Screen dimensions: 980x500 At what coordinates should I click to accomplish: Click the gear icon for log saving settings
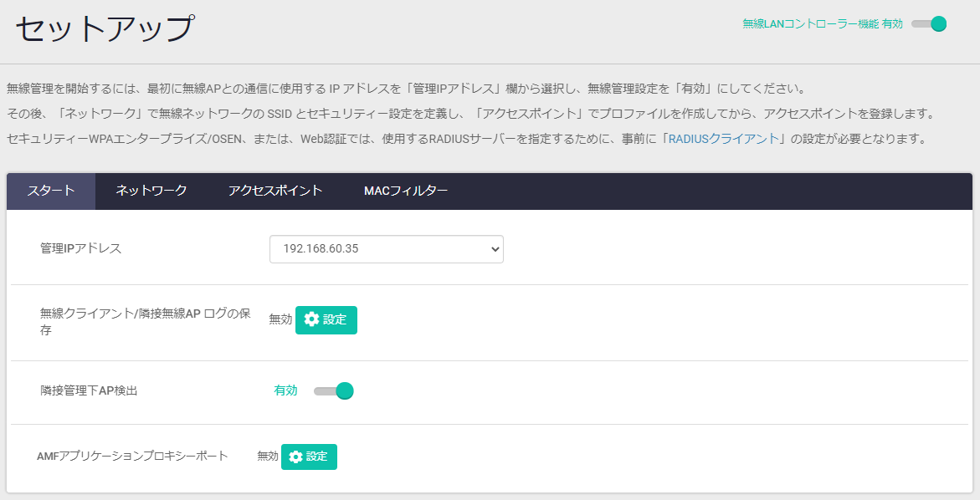tap(312, 319)
